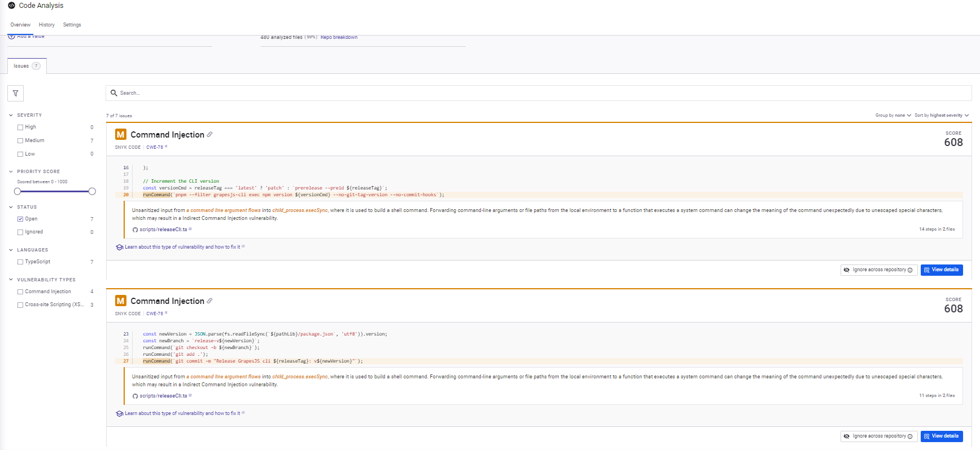The height and width of the screenshot is (450, 980).
Task: Check the Ignored status checkbox
Action: click(20, 232)
